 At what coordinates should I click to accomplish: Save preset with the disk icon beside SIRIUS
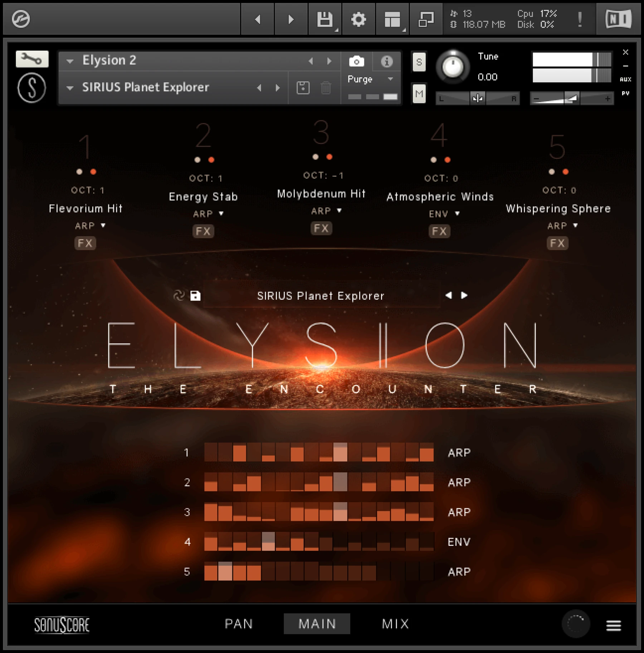click(x=195, y=296)
